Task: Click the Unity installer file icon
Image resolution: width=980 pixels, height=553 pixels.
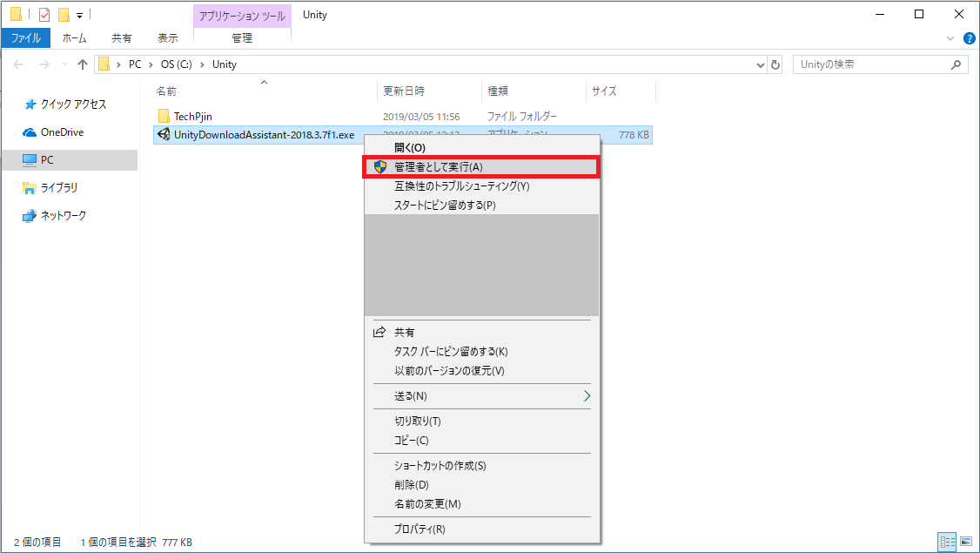Action: (x=164, y=134)
